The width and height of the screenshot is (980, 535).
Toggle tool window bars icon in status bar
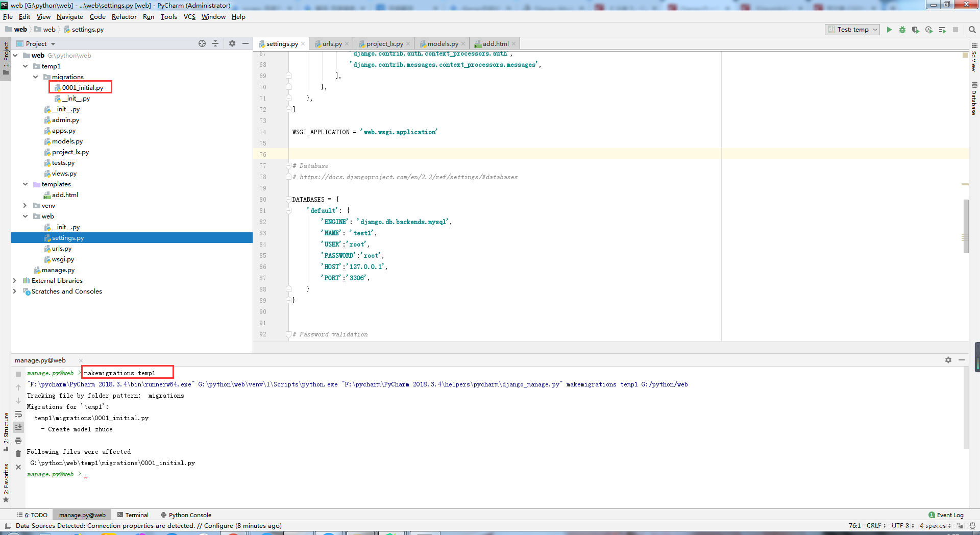8,525
